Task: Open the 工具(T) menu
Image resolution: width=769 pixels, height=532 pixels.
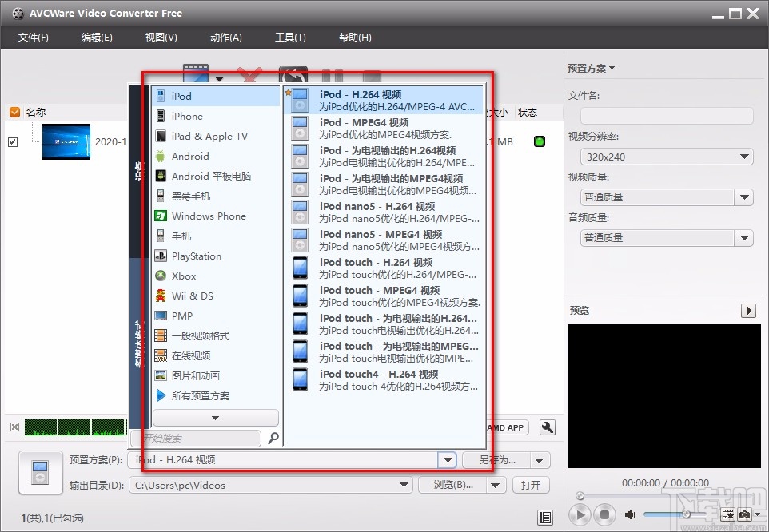Action: 290,38
